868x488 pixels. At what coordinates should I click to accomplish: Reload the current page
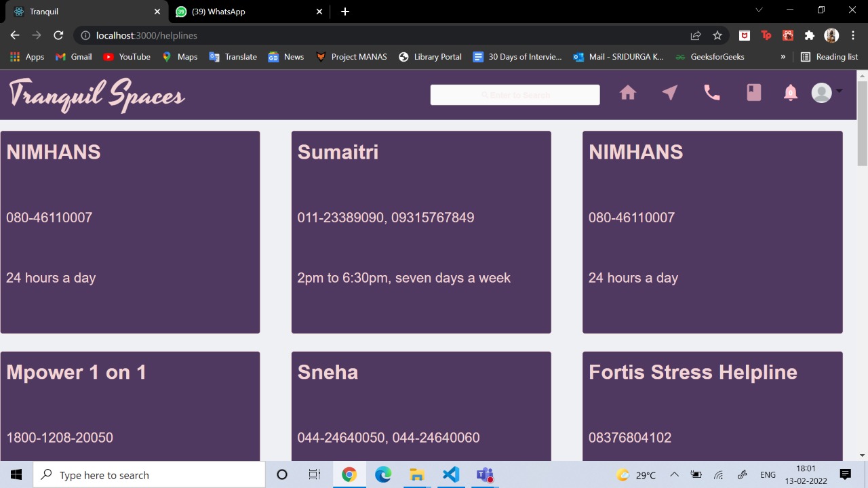coord(58,35)
